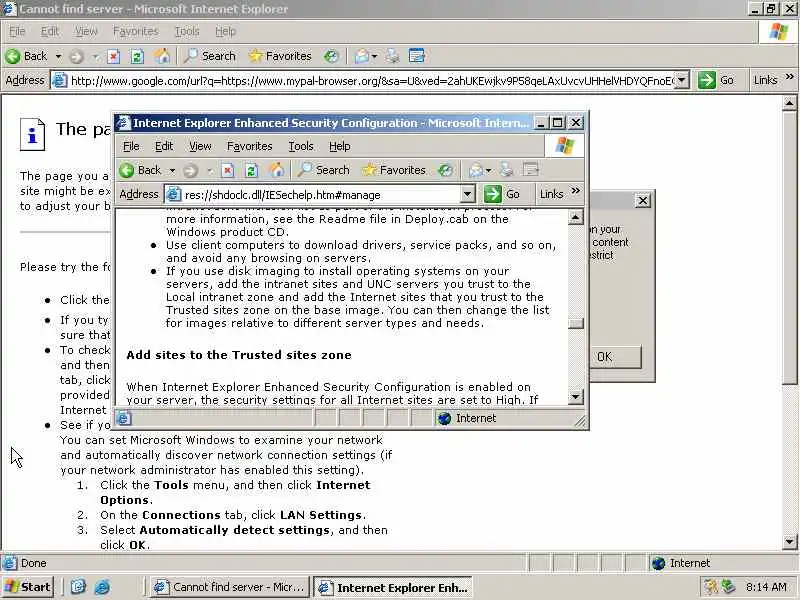Click Print icon in Cannot find server window

(x=392, y=56)
